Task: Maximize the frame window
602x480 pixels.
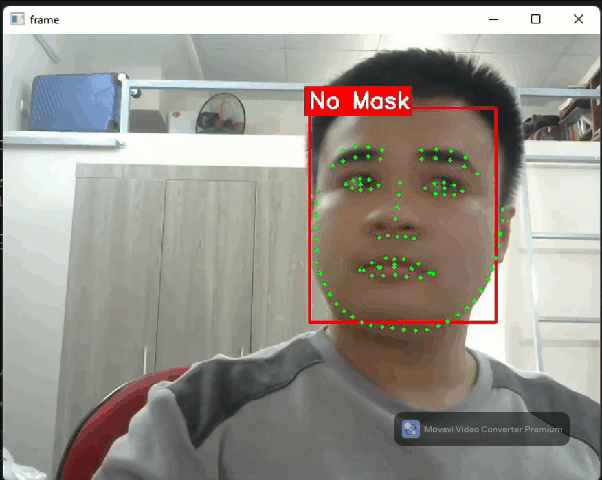Action: click(x=536, y=19)
